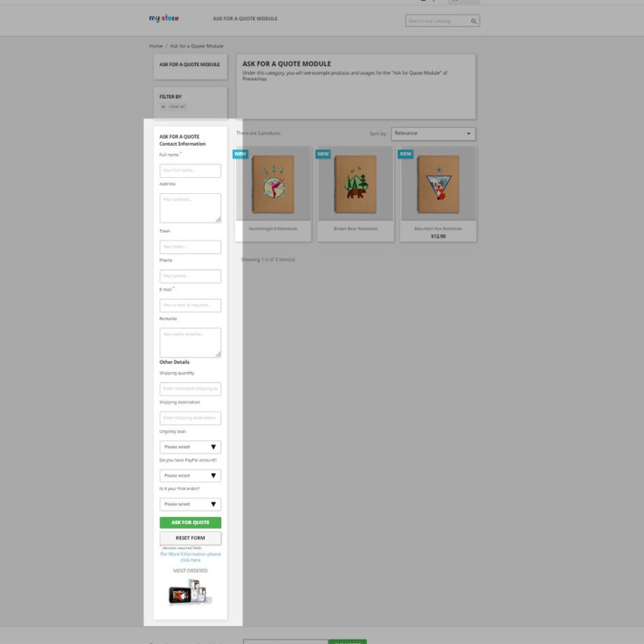
Task: Click the Mountain Fox Notebook title link
Action: point(438,229)
